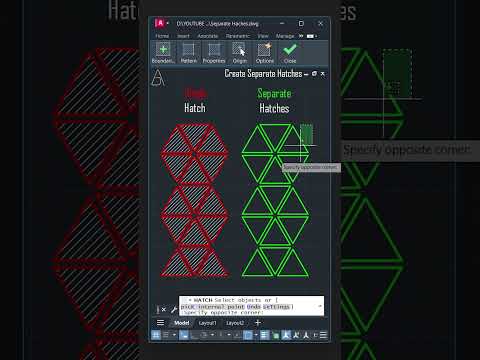Show more ribbon tabs via double chevron
Screen dimensions: 480x360
tap(301, 36)
